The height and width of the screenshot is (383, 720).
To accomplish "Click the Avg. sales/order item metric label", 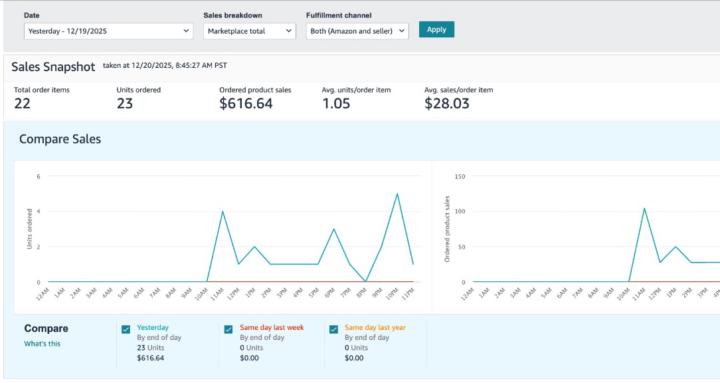I will [458, 90].
